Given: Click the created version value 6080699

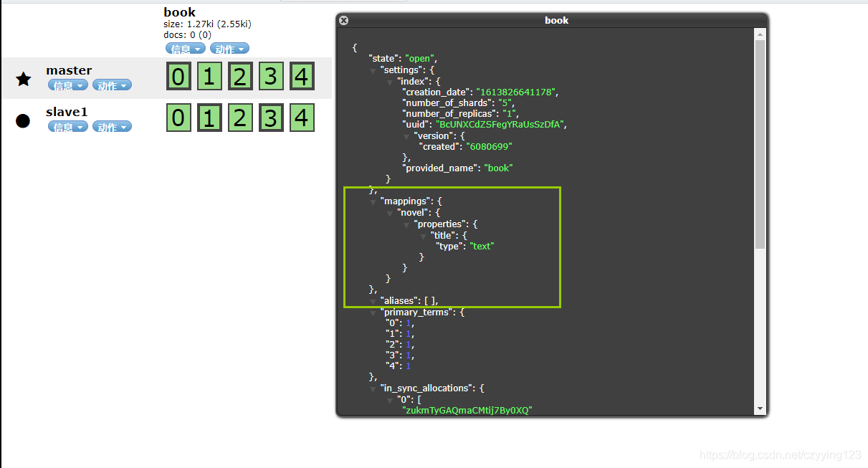Looking at the screenshot, I should 490,147.
